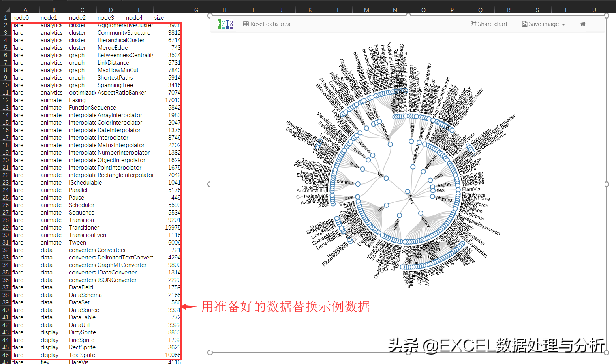Click the 'cluster' node in chart
The height and width of the screenshot is (364, 616).
click(411, 141)
